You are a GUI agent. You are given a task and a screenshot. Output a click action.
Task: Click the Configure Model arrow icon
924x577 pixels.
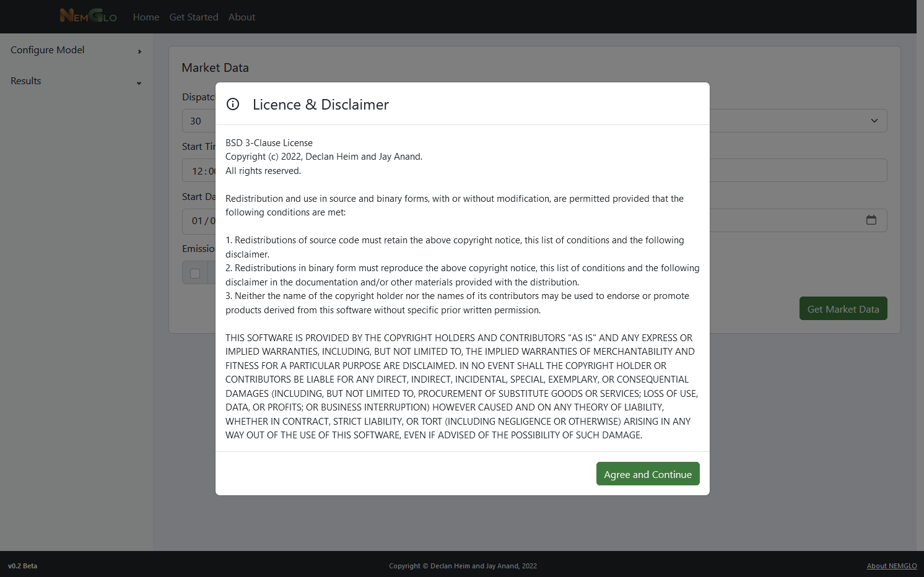pos(139,51)
